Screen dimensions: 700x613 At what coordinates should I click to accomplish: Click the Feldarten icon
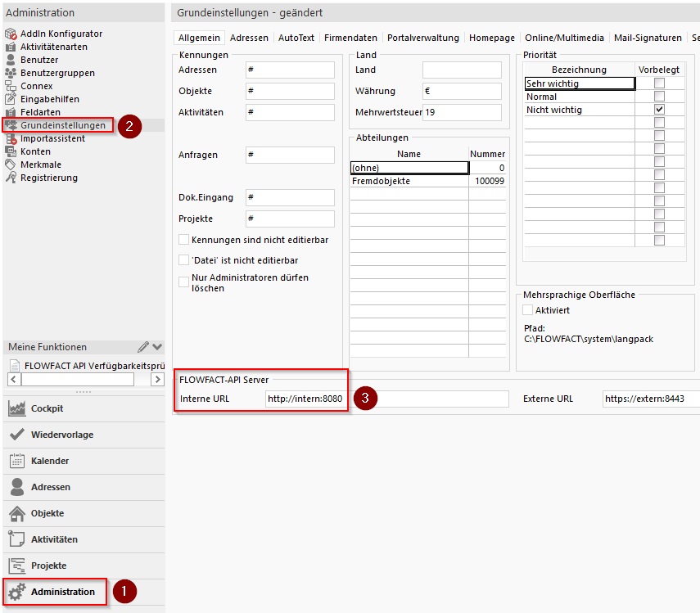pos(11,112)
